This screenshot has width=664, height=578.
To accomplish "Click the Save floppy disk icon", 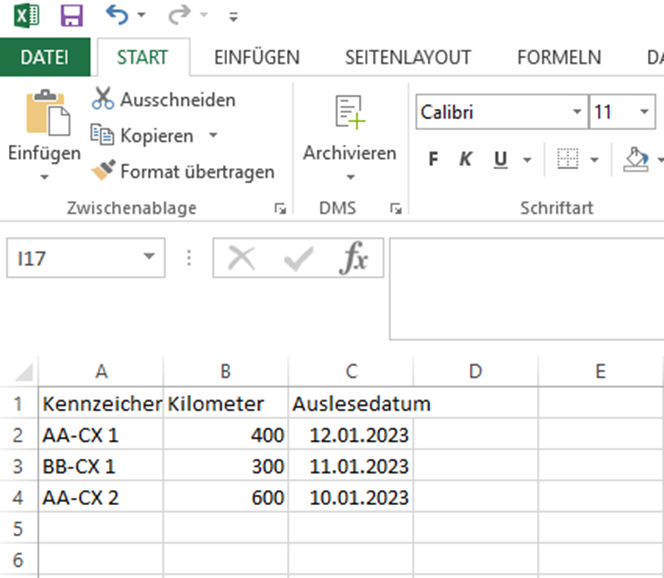I will [x=71, y=15].
